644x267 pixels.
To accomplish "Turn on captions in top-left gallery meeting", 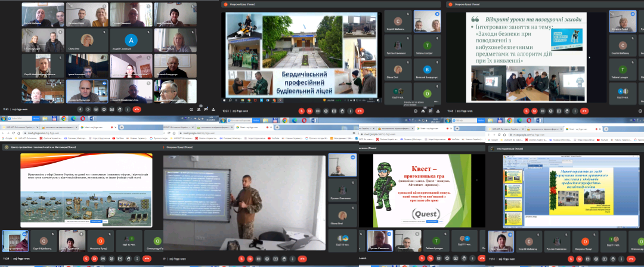I will [96, 110].
